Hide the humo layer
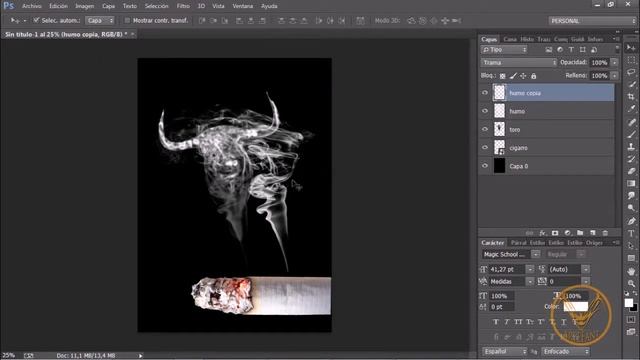Image resolution: width=640 pixels, height=360 pixels. click(x=485, y=111)
